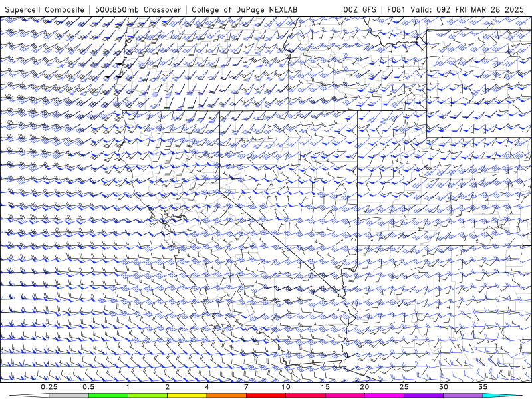Image resolution: width=532 pixels, height=399 pixels.
Task: Select the orange 4–7 legend swatch
Action: point(226,396)
